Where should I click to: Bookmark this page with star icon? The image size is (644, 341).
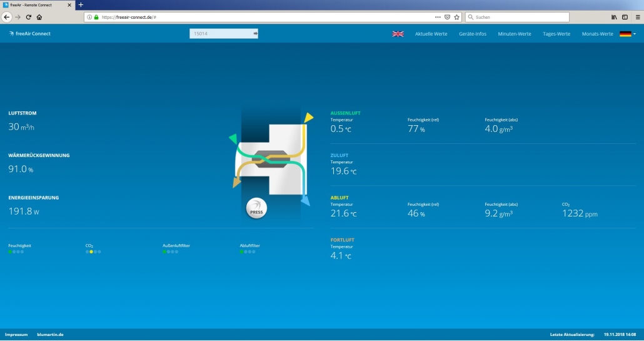pyautogui.click(x=456, y=18)
